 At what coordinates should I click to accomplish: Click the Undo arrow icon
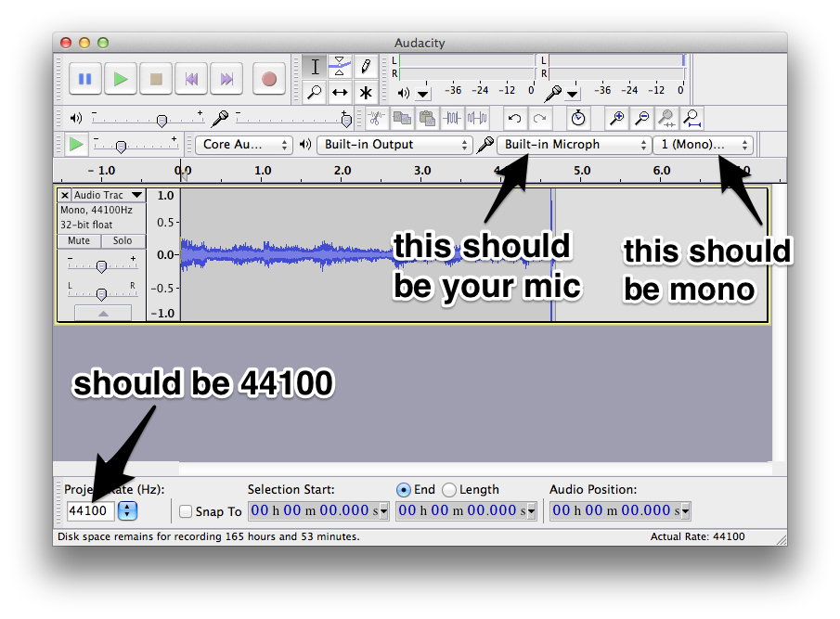coord(514,118)
